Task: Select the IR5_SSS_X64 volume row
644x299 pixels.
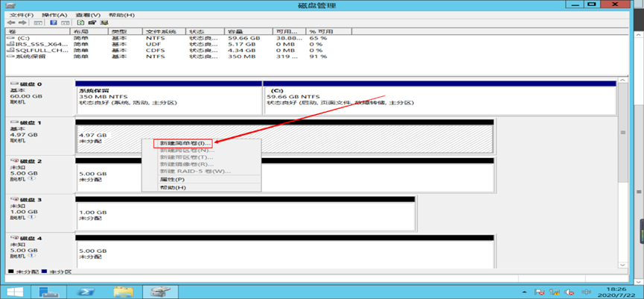Action: pos(179,44)
